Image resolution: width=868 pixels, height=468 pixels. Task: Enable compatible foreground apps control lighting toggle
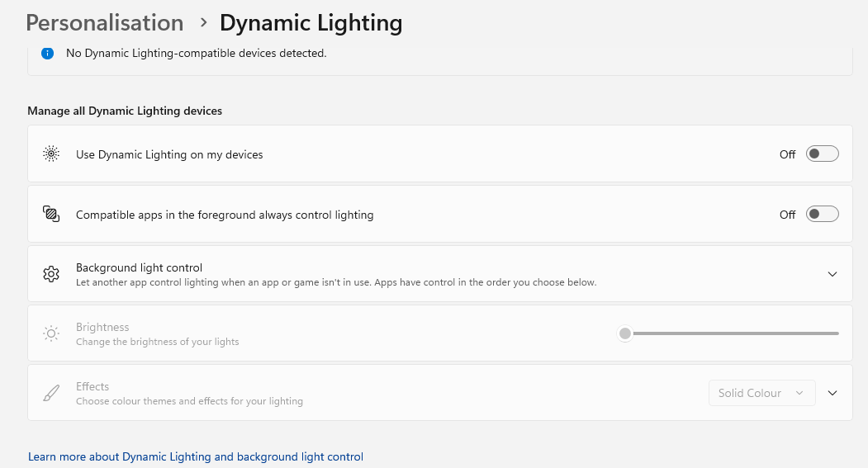tap(822, 215)
